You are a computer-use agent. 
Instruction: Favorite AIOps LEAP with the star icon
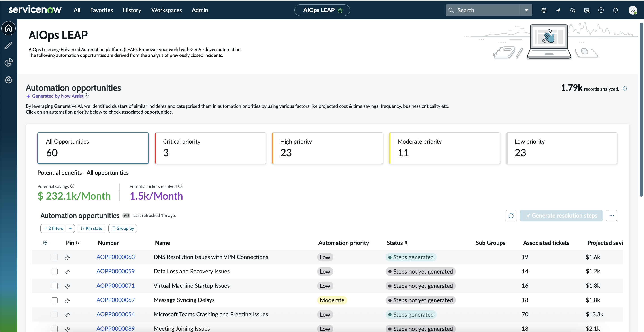(340, 10)
